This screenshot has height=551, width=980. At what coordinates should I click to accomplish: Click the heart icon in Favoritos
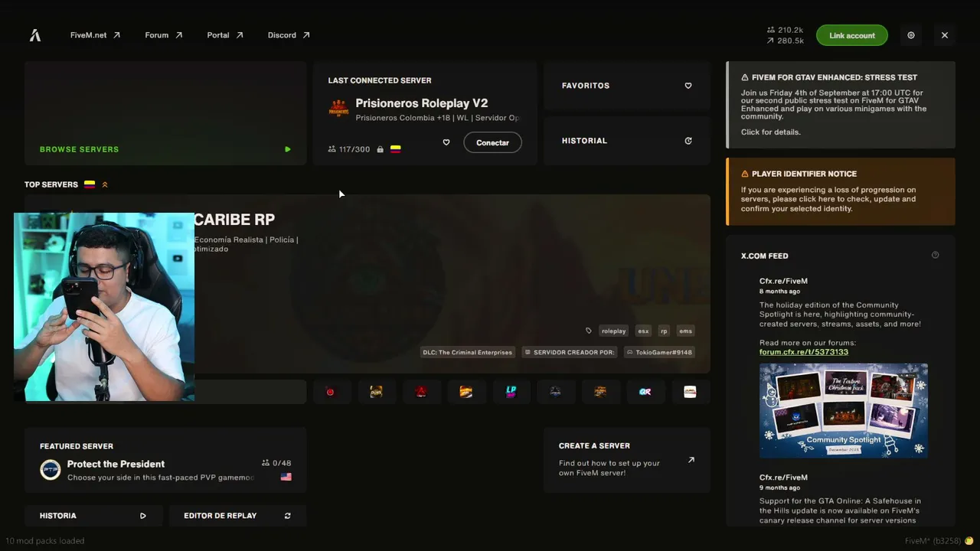pyautogui.click(x=688, y=86)
